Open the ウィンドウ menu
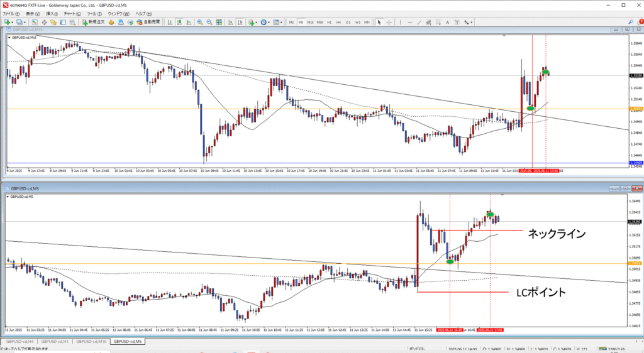 [x=119, y=14]
